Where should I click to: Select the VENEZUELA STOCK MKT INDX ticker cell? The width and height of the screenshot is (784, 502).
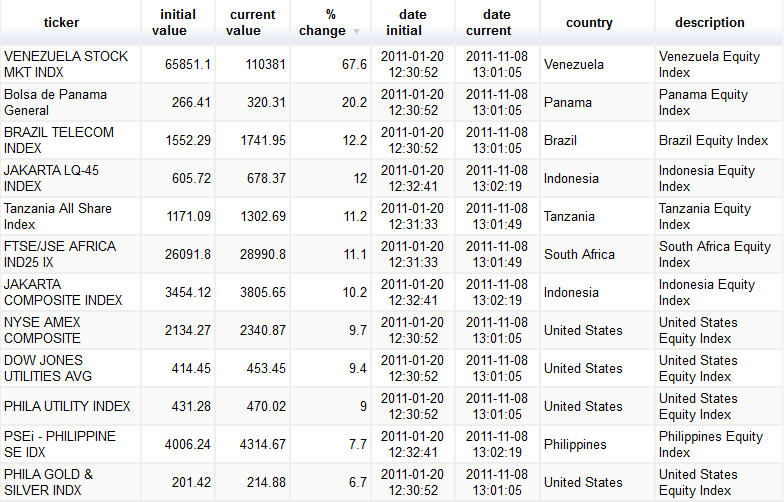[x=70, y=64]
